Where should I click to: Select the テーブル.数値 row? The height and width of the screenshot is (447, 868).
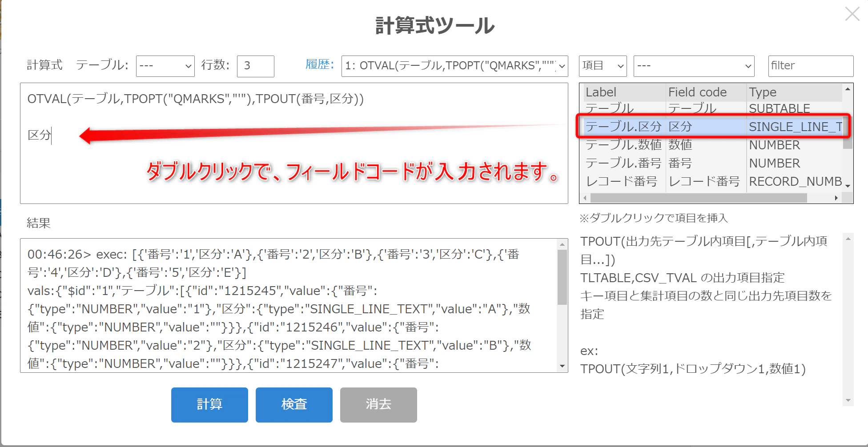click(x=713, y=145)
